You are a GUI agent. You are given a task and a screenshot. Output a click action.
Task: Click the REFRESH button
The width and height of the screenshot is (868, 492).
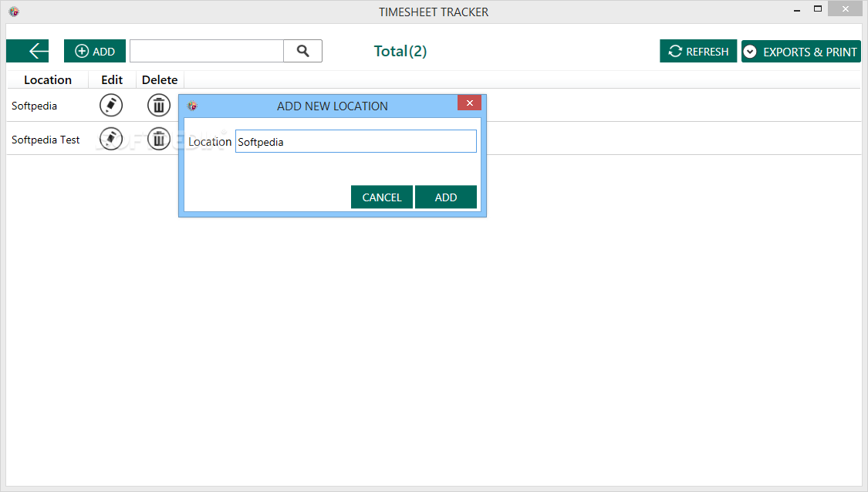698,51
